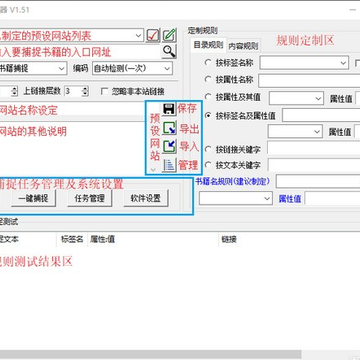Click the blue 属性值 input field
The image size is (360, 360).
pos(332,199)
